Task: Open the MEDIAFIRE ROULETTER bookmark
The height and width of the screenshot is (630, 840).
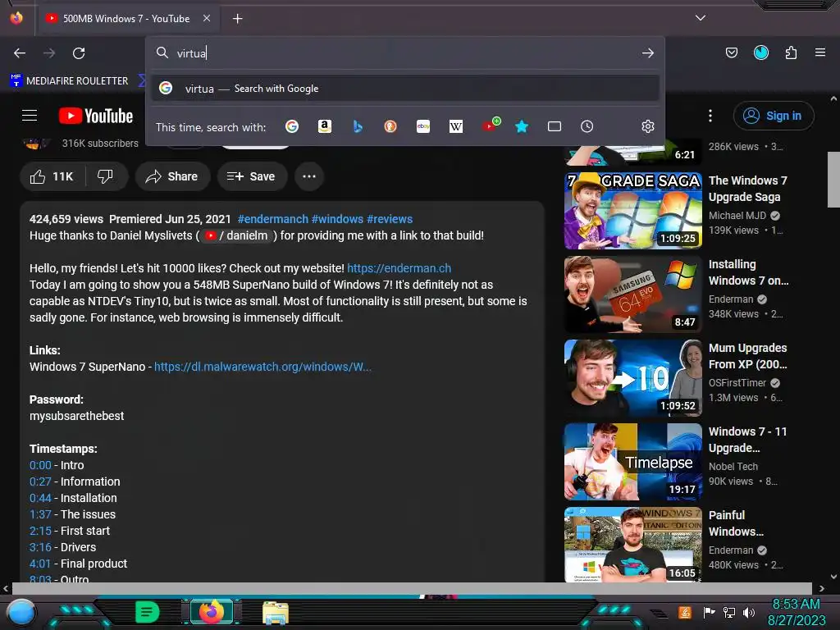Action: (70, 81)
